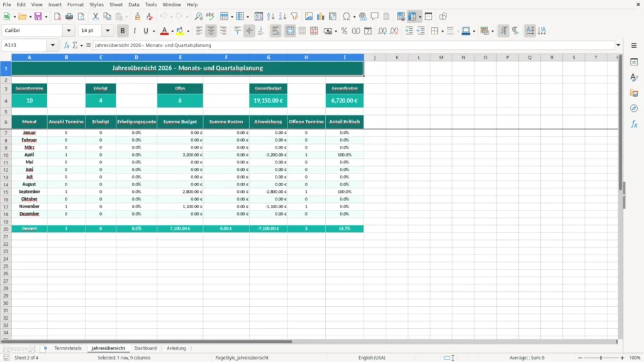Open the Function Wizard fx icon
Screen dimensions: 644x362
(67, 45)
